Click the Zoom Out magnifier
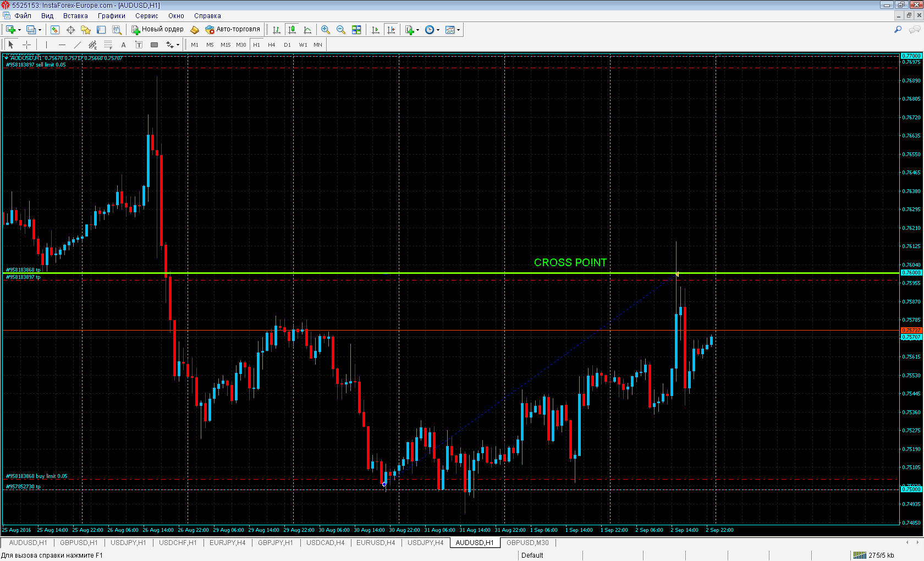 click(341, 30)
